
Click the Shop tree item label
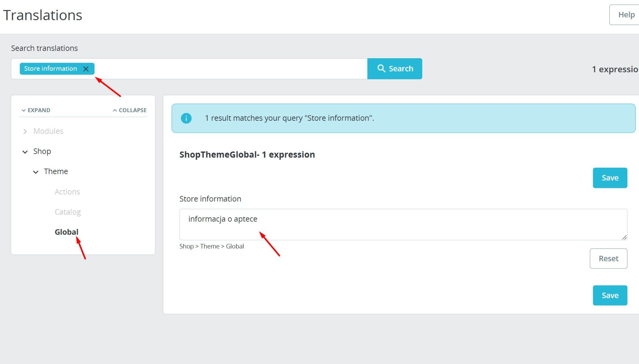[x=42, y=151]
